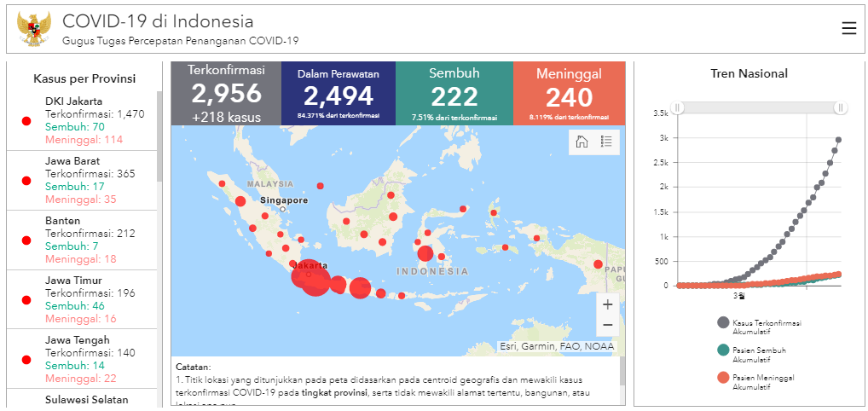Open the map legend list icon
Image resolution: width=868 pixels, height=411 pixels.
click(x=606, y=142)
